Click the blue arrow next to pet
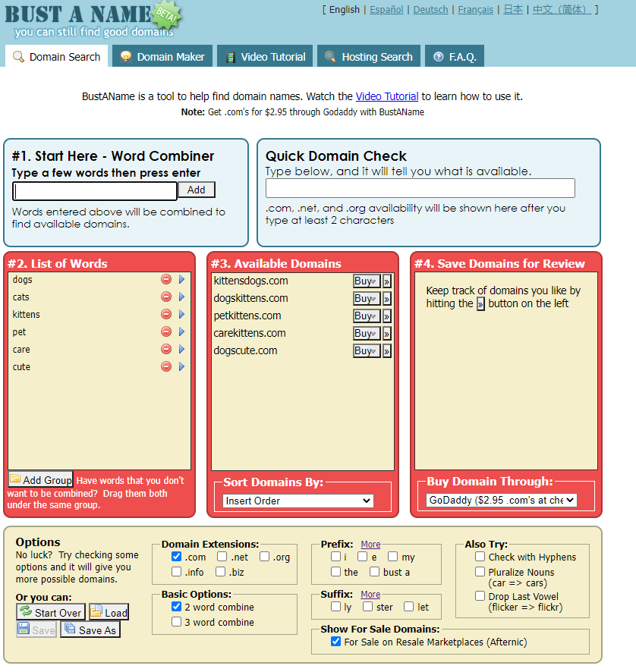 tap(181, 331)
